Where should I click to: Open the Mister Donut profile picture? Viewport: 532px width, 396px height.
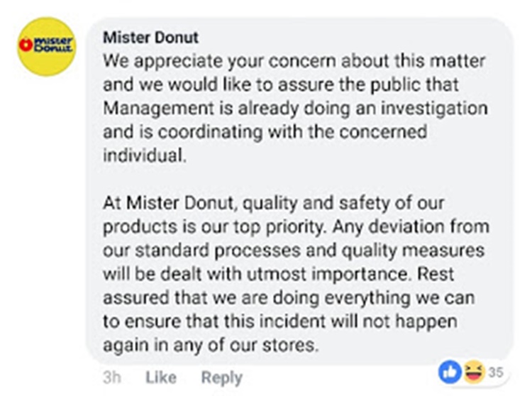pos(47,47)
